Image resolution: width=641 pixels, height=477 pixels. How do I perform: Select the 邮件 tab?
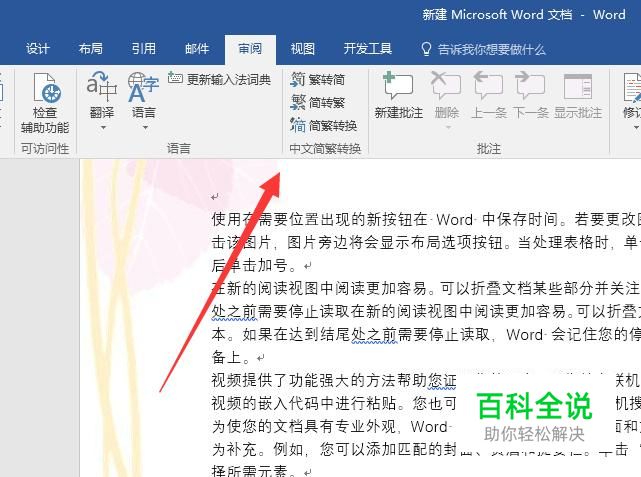tap(197, 49)
